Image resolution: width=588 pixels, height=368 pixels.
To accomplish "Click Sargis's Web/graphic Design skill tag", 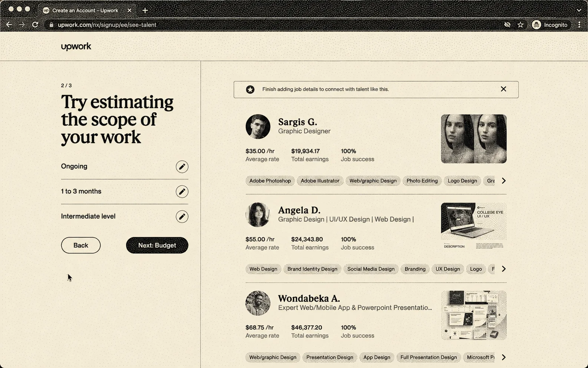I will coord(373,181).
